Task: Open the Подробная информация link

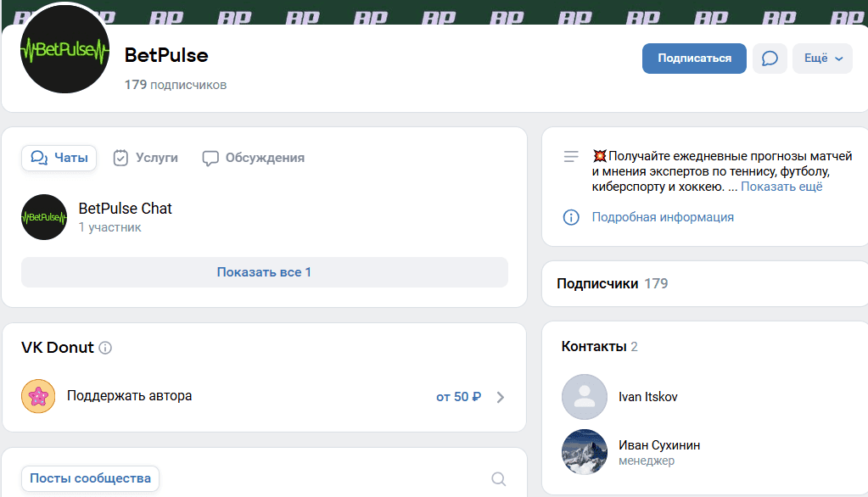Action: 663,217
